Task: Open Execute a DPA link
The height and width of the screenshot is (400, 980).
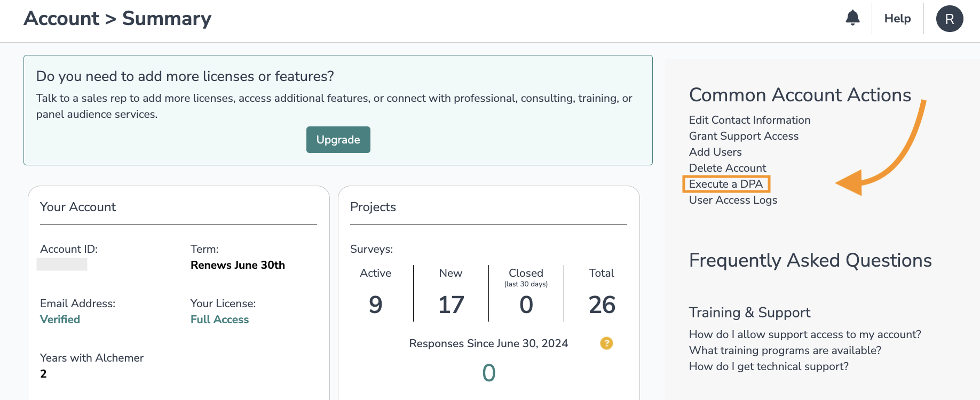Action: pos(726,184)
